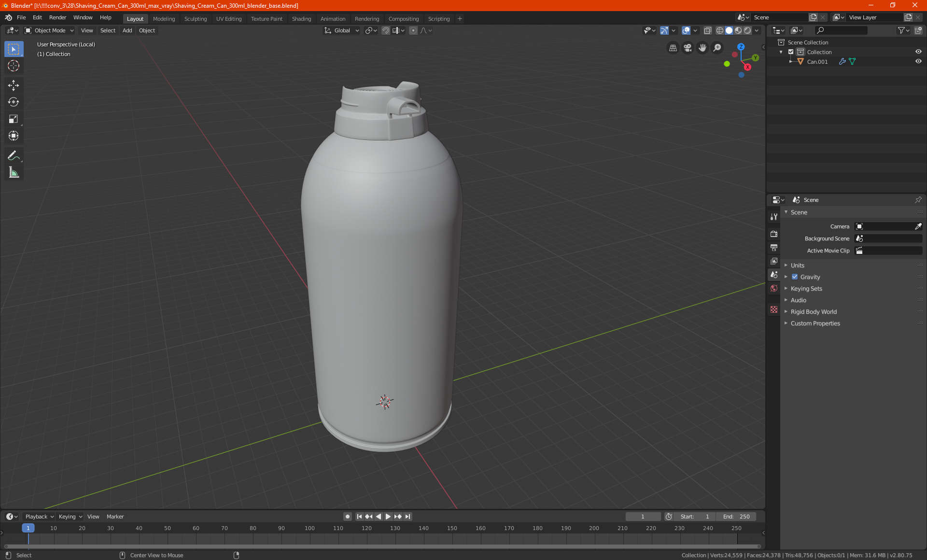Open the Render properties tab

[774, 234]
